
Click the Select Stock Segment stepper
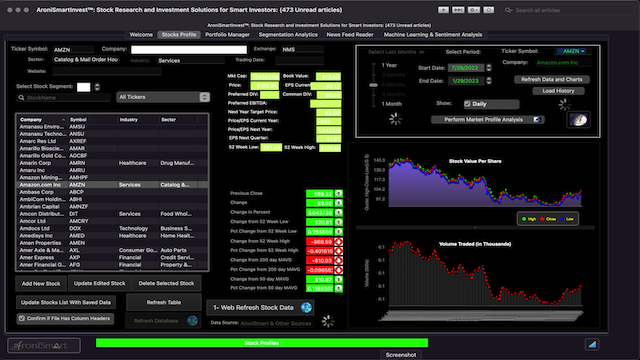pos(97,87)
